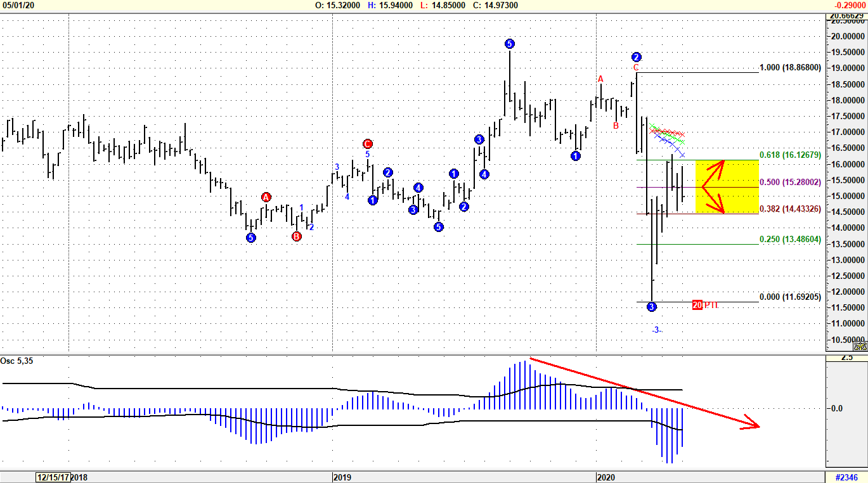Click the red circled C wave label
Image resolution: width=868 pixels, height=483 pixels.
[x=367, y=145]
